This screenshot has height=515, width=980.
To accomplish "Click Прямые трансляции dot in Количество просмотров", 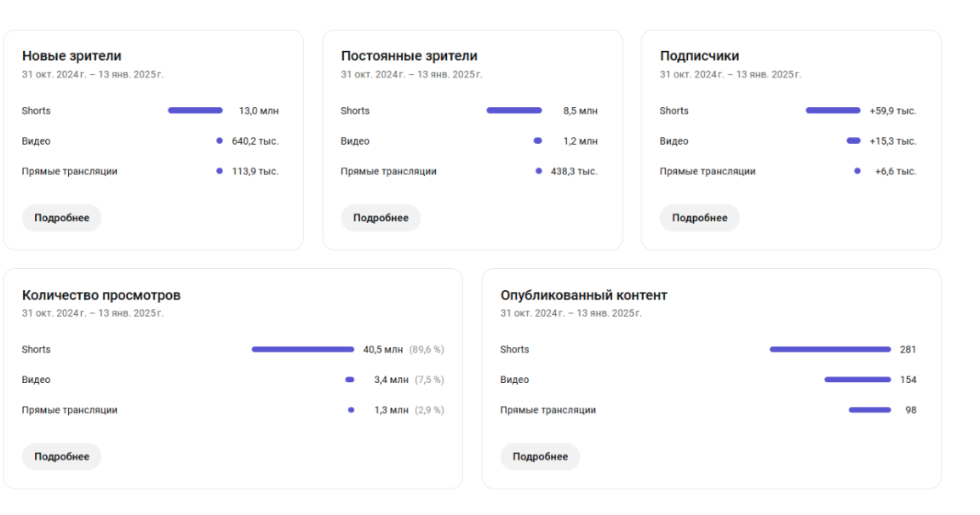I will pos(352,410).
